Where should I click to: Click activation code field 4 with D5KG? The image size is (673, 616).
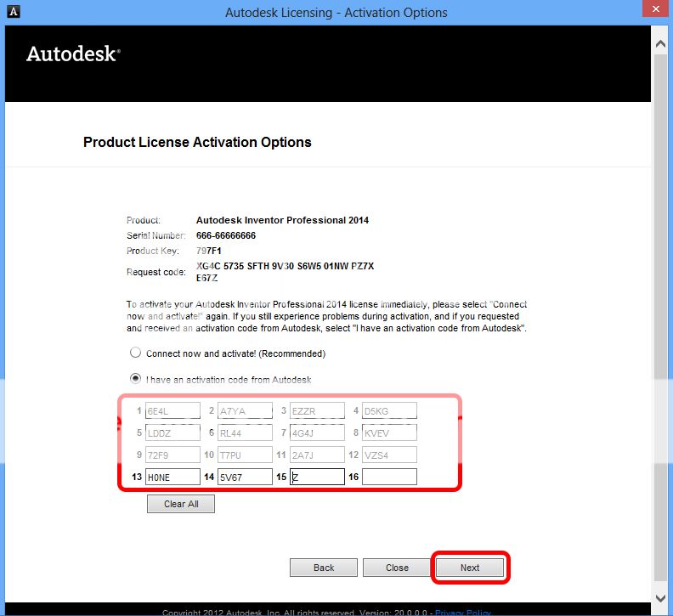[389, 410]
